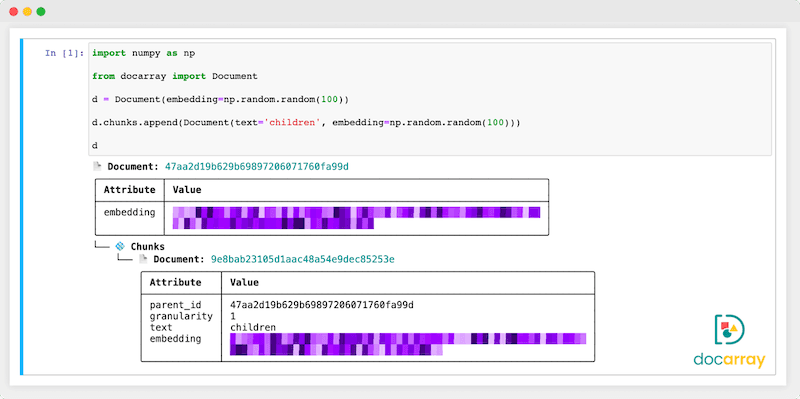
Task: Click the Chunks tree node
Action: (147, 246)
